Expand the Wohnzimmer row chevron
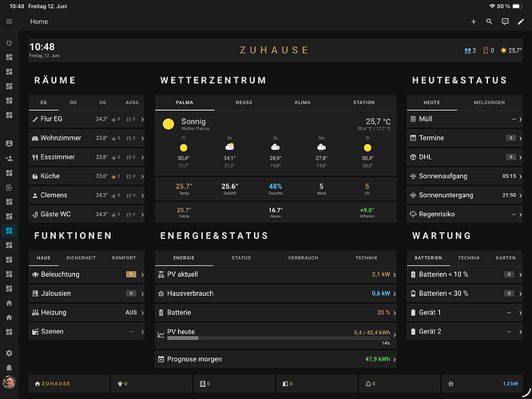Viewport: 532px width, 399px height. pos(142,138)
